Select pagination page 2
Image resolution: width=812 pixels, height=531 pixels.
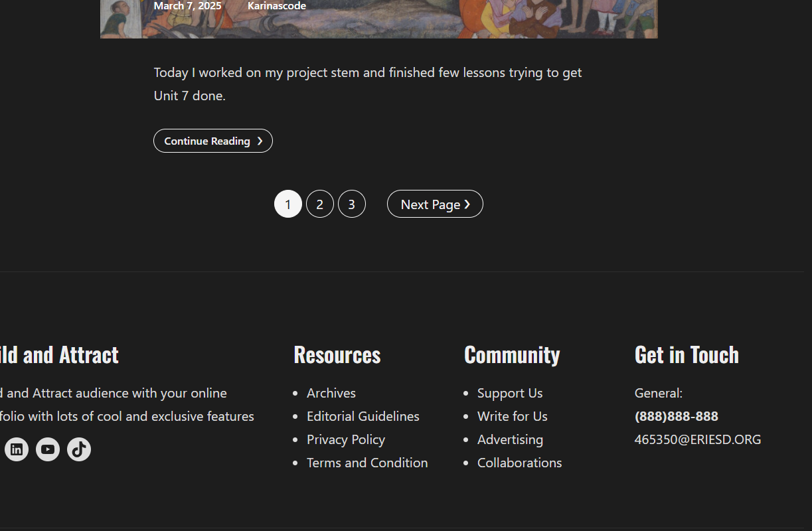tap(320, 204)
